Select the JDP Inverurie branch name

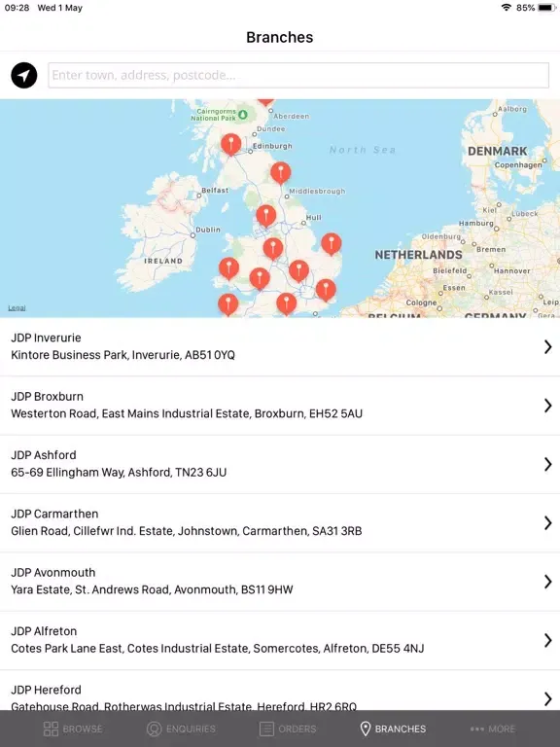click(x=47, y=338)
